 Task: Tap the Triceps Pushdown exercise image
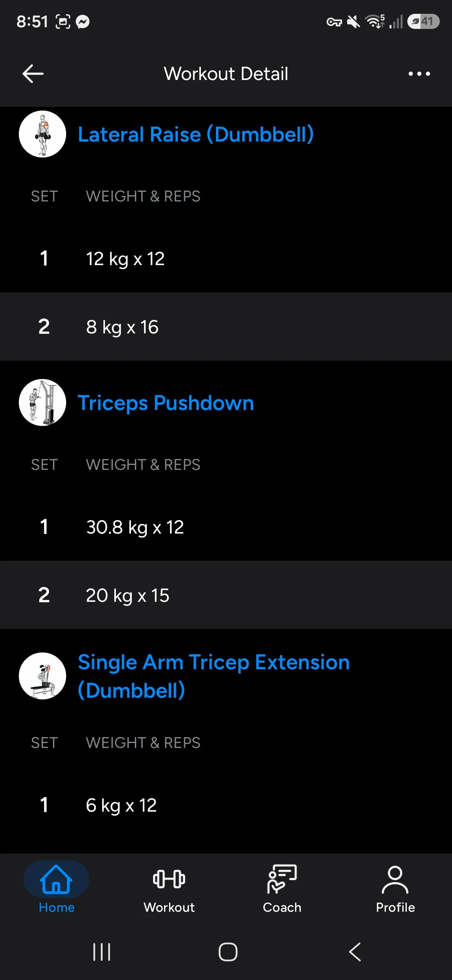coord(42,402)
